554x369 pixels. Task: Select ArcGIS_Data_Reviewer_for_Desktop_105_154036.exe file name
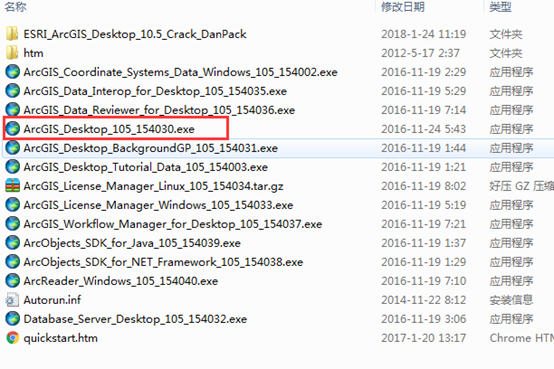point(159,110)
